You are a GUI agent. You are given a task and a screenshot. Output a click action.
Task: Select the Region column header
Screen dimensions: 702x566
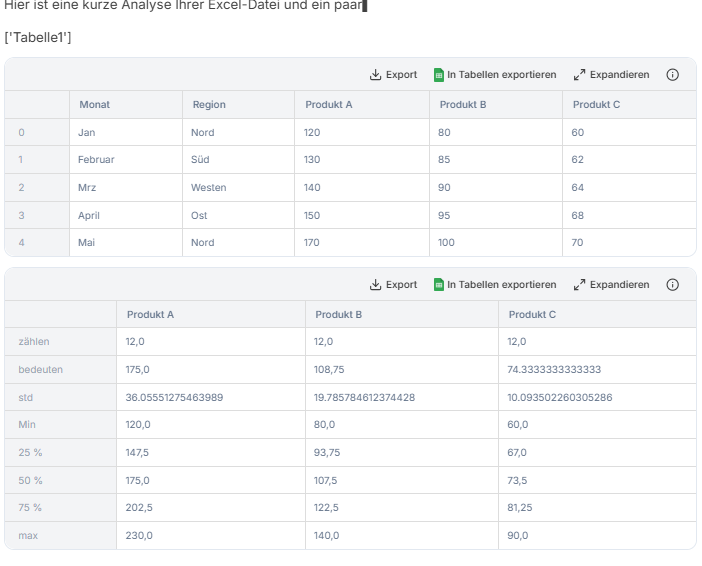(209, 105)
